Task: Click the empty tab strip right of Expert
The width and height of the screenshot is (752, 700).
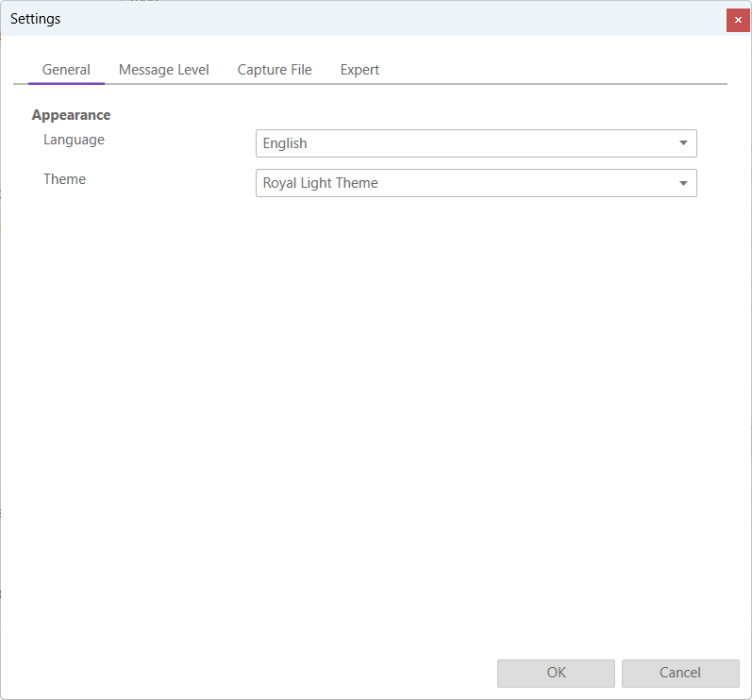Action: (557, 70)
